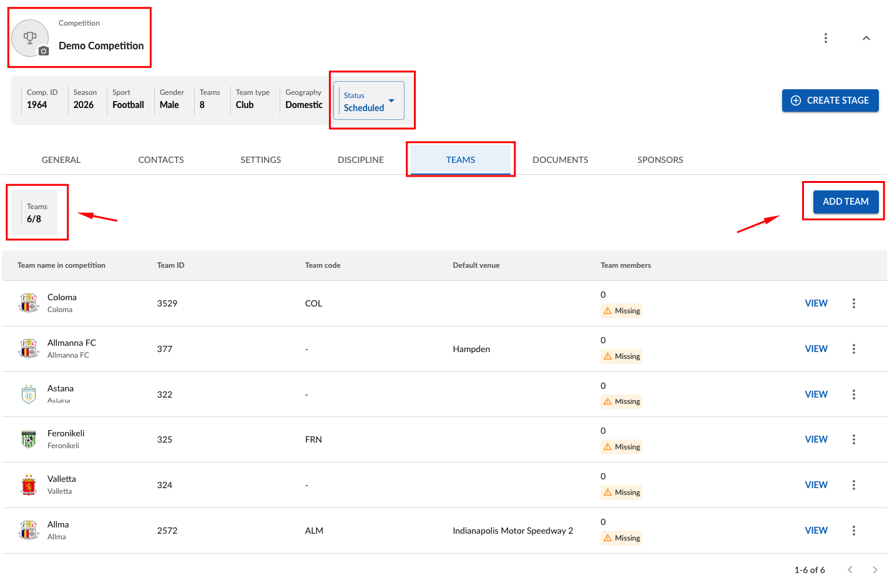Open more options for Astana row
This screenshot has height=588, width=887.
pos(854,394)
